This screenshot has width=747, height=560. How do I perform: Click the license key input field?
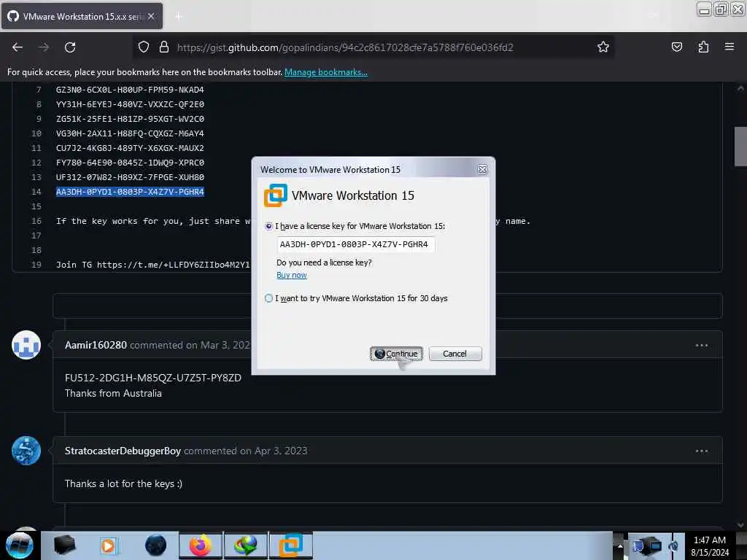(x=355, y=244)
